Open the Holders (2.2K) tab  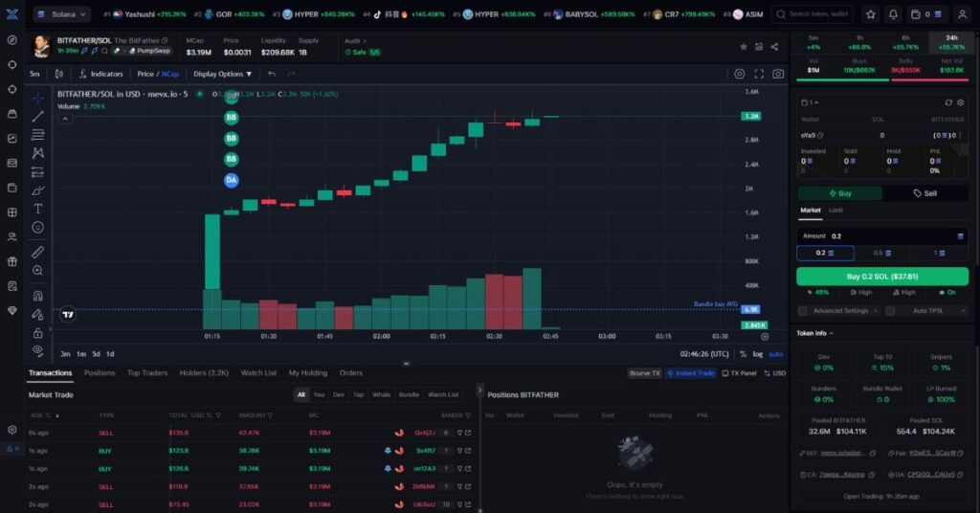205,373
